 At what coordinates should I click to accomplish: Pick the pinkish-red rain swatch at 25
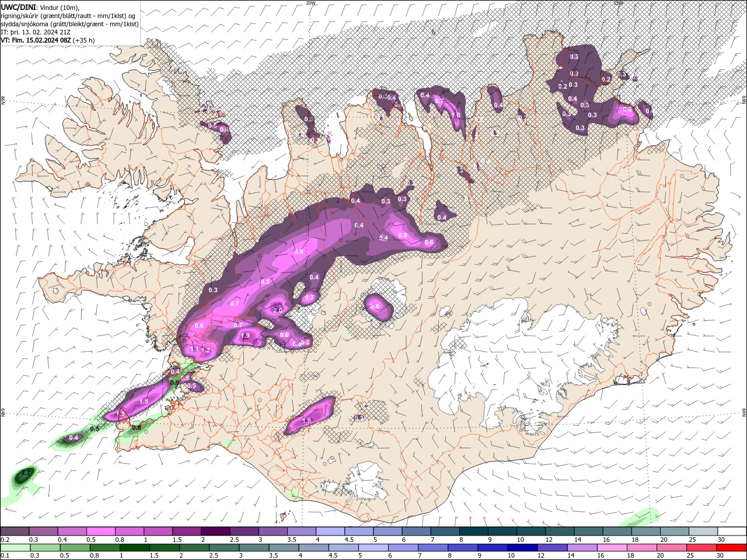[701, 547]
